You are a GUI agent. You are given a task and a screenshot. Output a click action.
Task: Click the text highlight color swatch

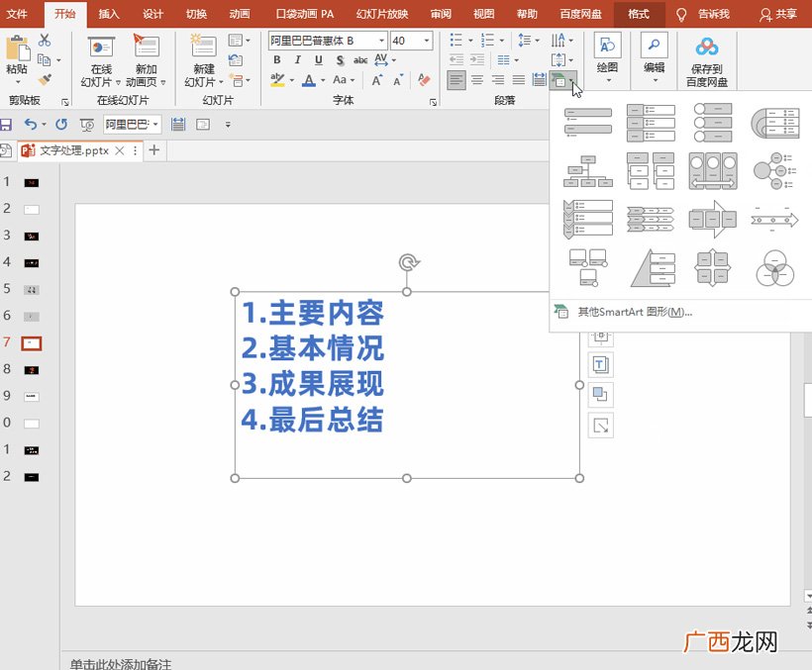[277, 80]
